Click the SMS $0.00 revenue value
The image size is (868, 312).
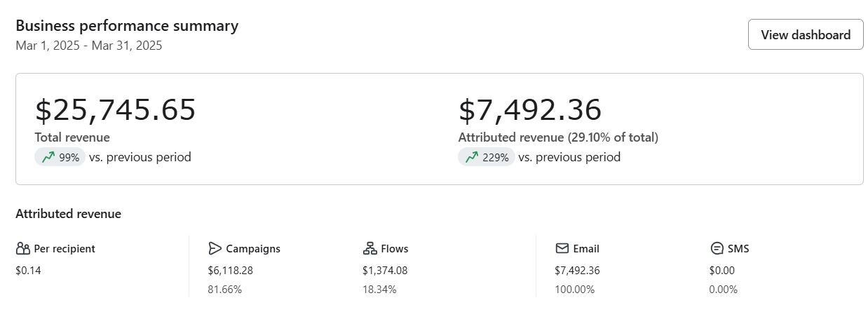(721, 271)
